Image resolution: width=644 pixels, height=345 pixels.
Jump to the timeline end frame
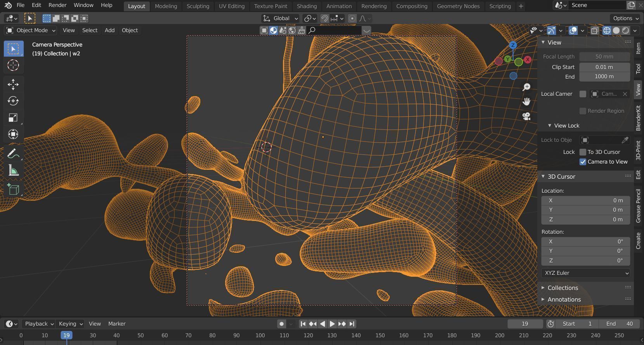[352, 324]
